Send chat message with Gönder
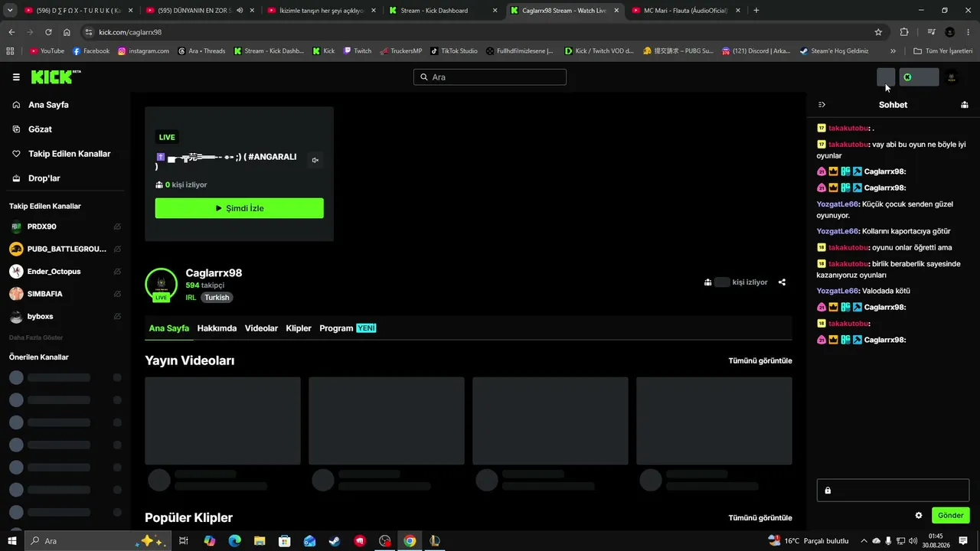Screen dimensions: 980x551 pos(951,516)
